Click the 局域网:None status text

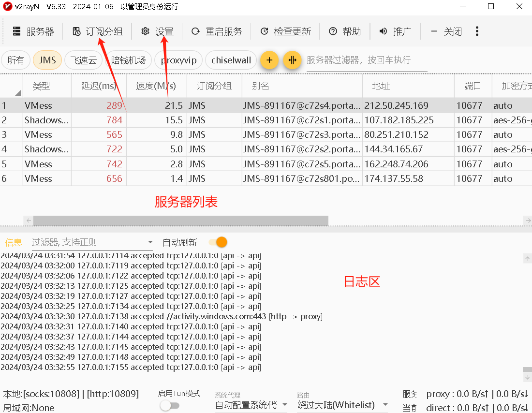29,408
